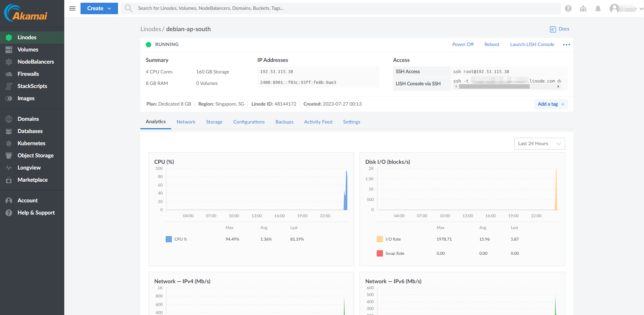This screenshot has height=315, width=644.
Task: Open the user profile avatar
Action: tap(614, 8)
